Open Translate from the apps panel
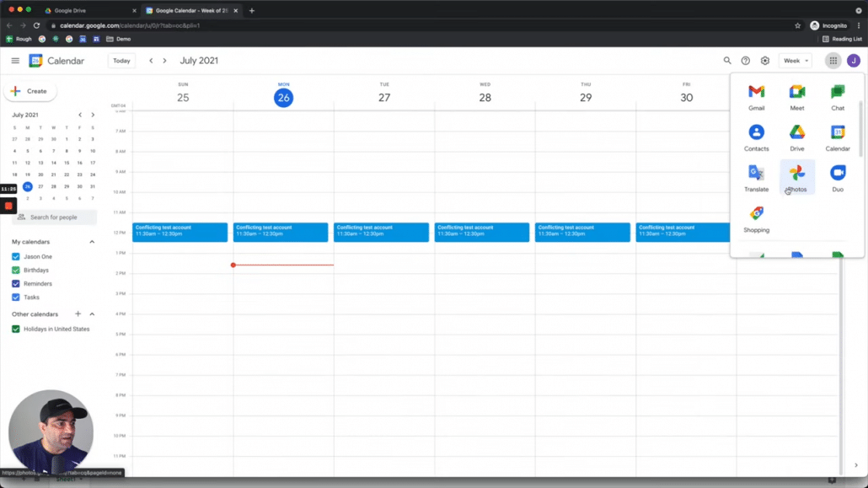The height and width of the screenshot is (488, 868). (756, 178)
